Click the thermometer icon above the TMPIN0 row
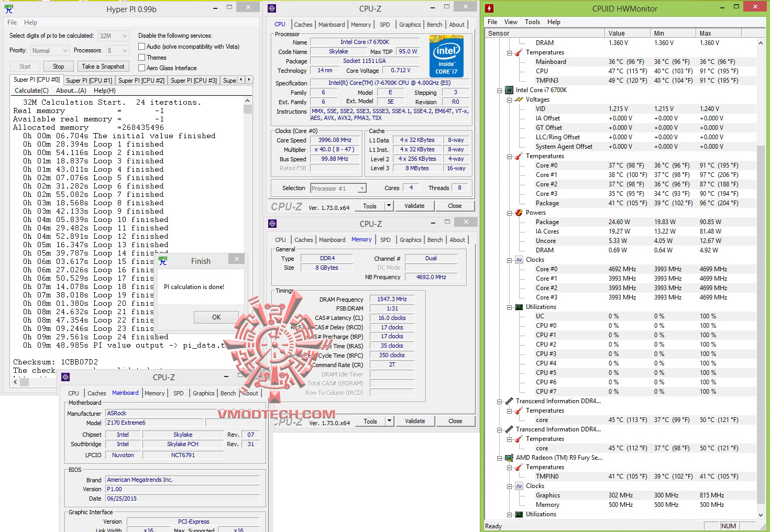The image size is (770, 532). [x=519, y=467]
